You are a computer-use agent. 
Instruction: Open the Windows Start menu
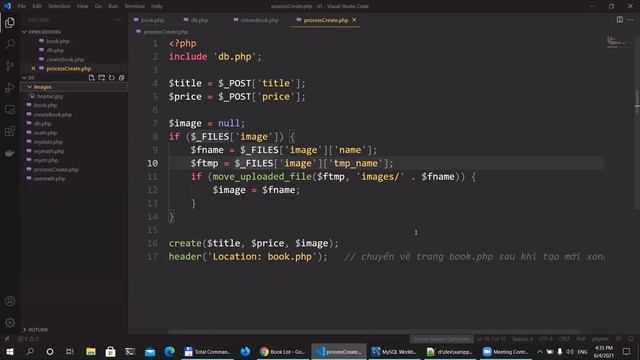click(x=10, y=351)
